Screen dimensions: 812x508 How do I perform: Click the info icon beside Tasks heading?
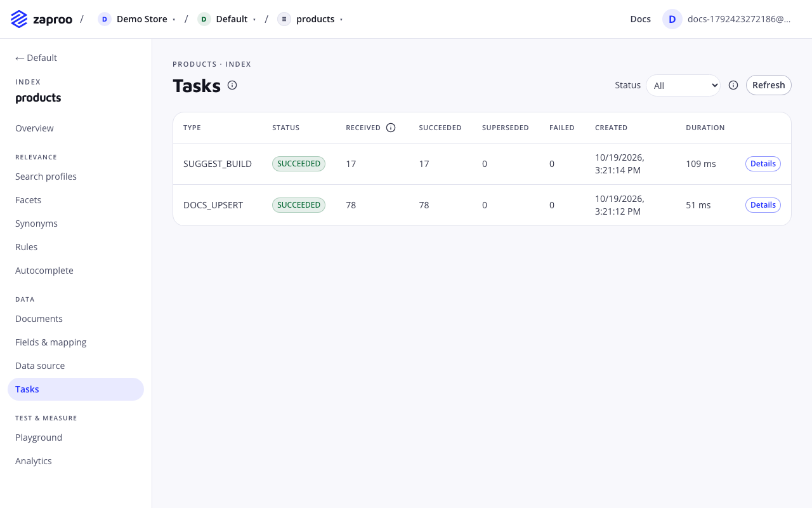(x=232, y=85)
